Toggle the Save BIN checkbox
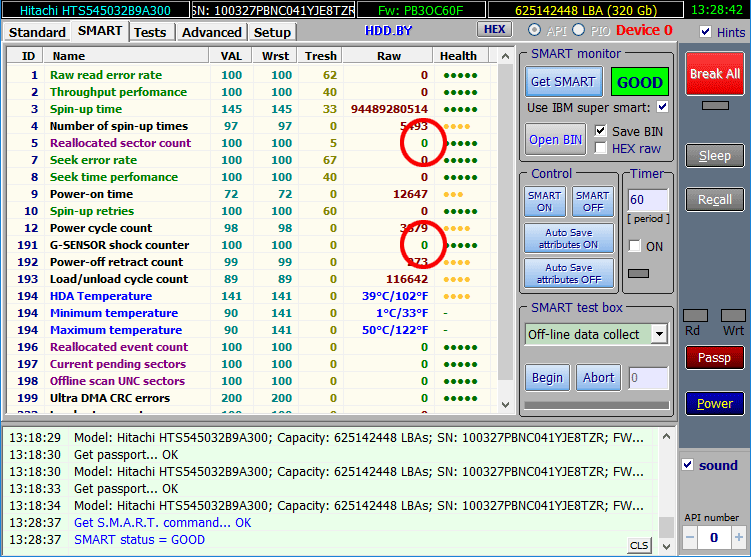Screen dimensions: 751x557 pos(601,131)
